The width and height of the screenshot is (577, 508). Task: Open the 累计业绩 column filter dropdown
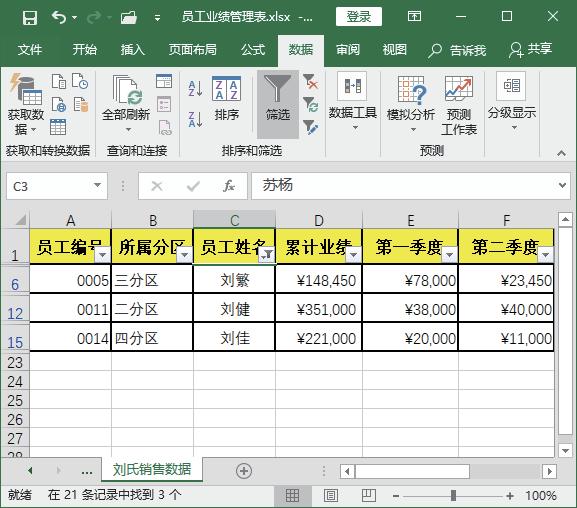pyautogui.click(x=354, y=254)
